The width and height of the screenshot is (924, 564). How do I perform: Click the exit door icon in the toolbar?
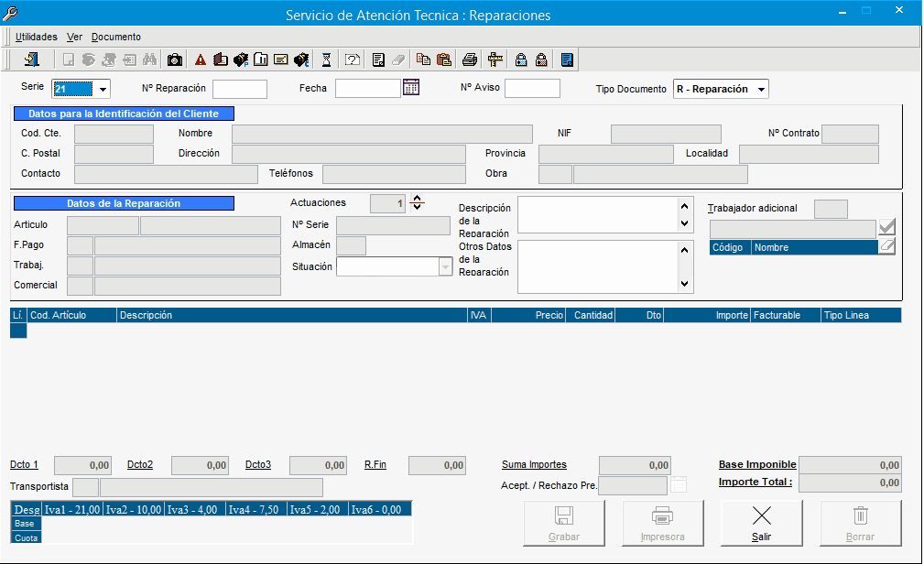tap(31, 60)
